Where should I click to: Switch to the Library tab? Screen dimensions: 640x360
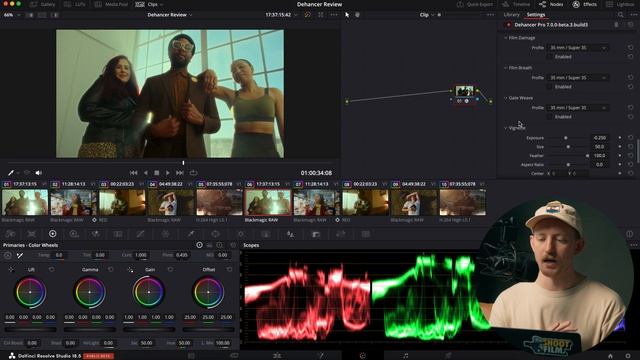[x=511, y=15]
